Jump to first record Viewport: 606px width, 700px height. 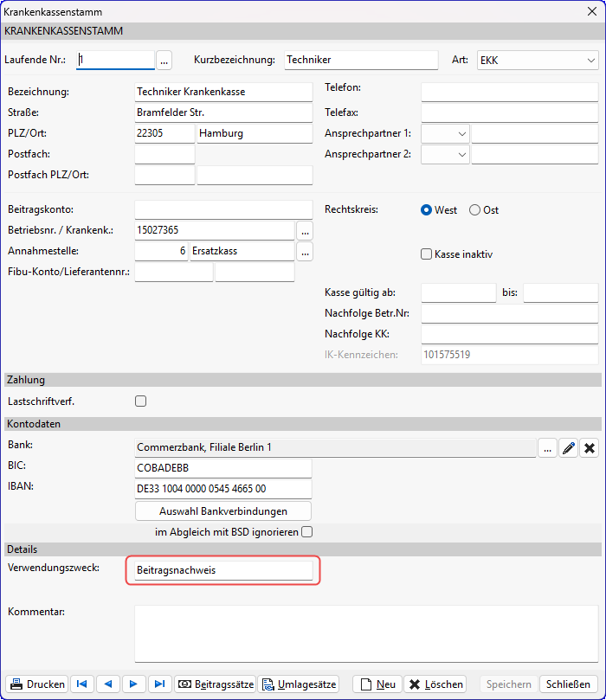coord(82,684)
